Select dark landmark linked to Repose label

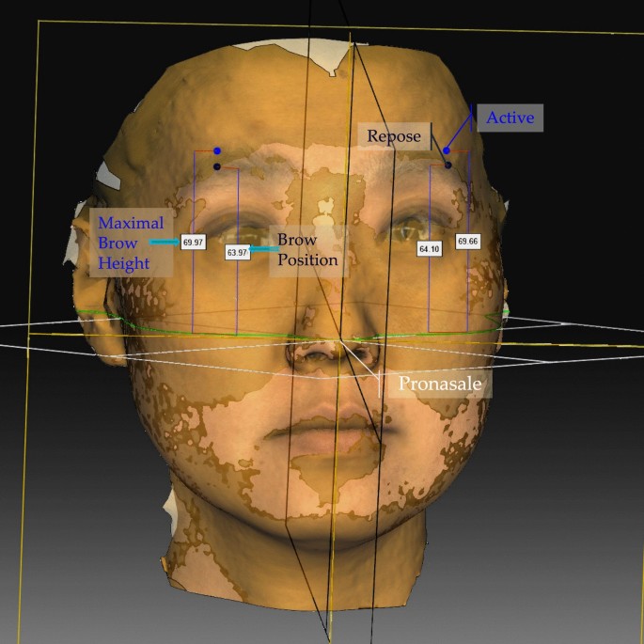tap(448, 165)
